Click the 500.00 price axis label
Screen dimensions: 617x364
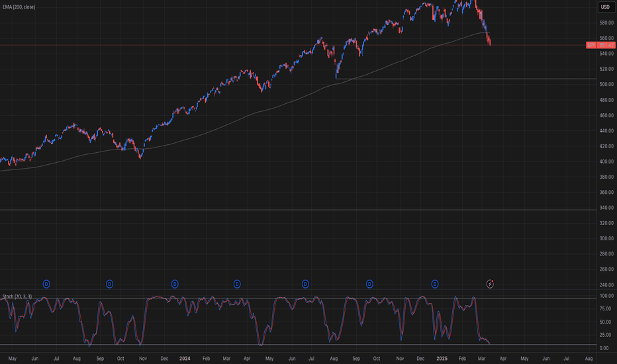click(x=606, y=84)
